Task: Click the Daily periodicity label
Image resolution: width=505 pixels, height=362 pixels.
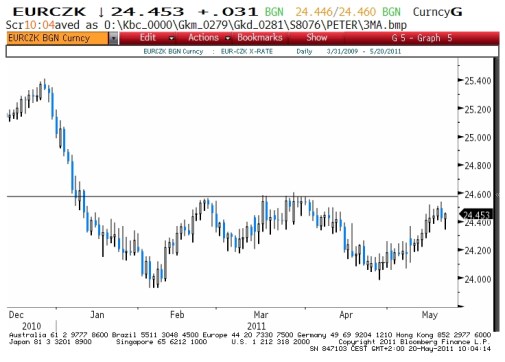Action: tap(304, 52)
